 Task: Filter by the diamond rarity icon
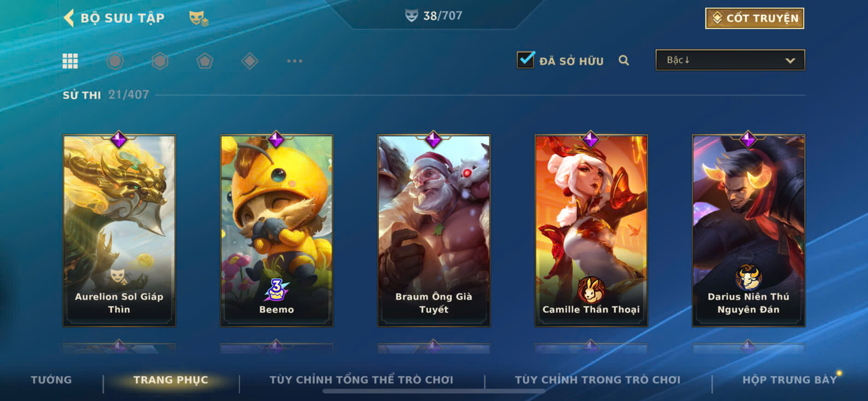click(249, 61)
